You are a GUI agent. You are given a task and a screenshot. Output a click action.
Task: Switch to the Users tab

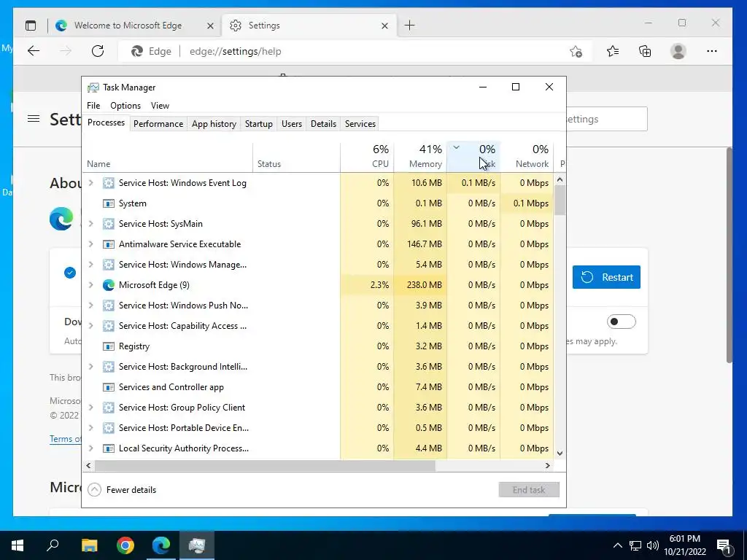pos(292,124)
